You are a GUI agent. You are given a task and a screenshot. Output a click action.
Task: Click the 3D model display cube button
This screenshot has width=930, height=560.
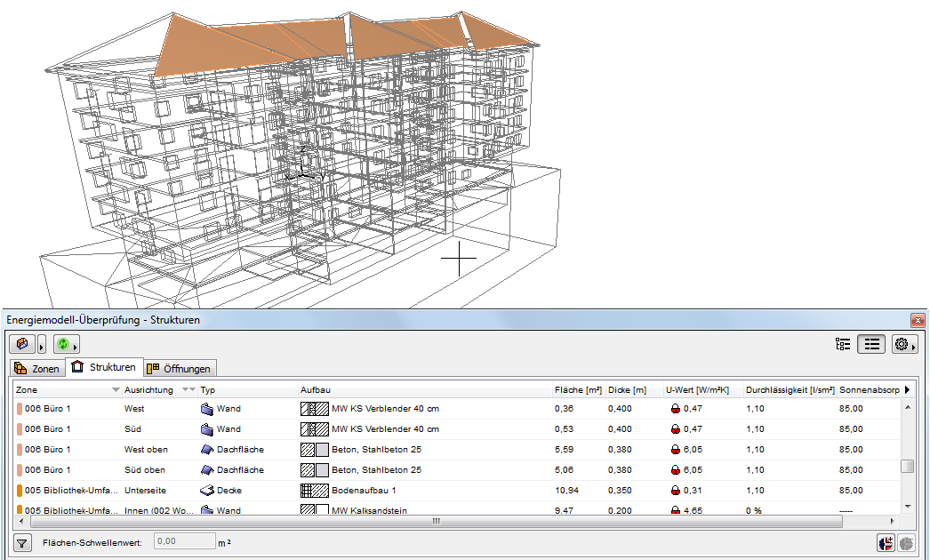[22, 344]
